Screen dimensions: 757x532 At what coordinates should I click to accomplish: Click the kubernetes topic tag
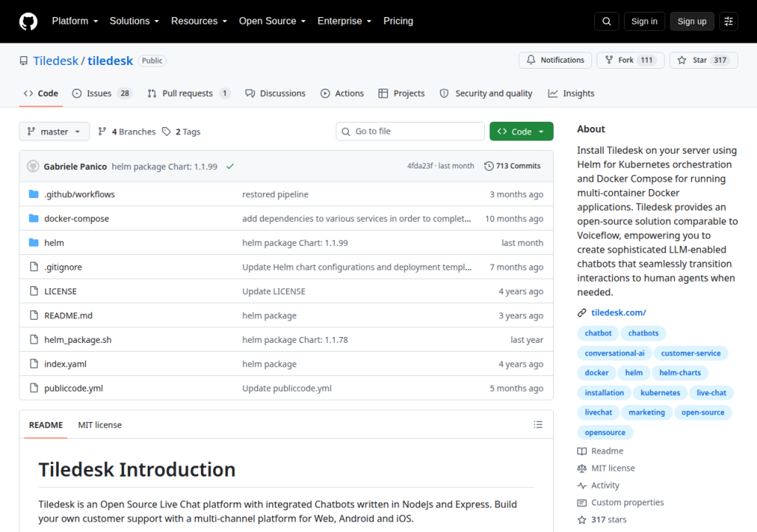[x=660, y=393]
